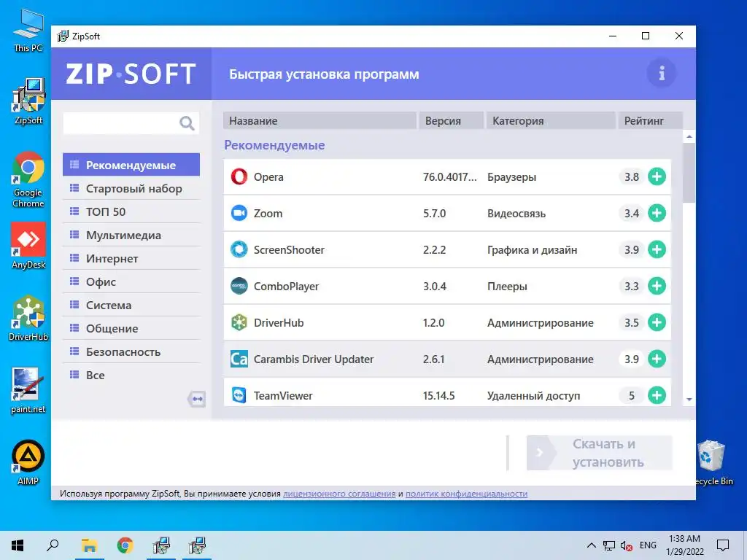
Task: Click the ComboPlayer icon in list
Action: [x=239, y=286]
